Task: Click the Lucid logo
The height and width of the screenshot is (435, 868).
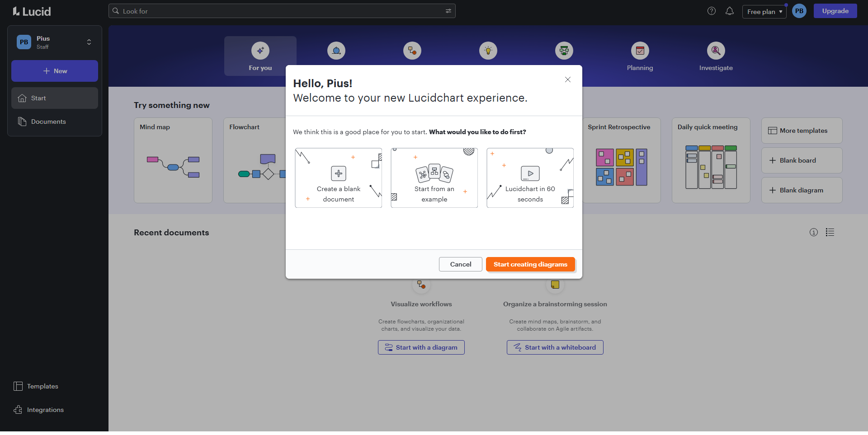Action: [x=32, y=11]
